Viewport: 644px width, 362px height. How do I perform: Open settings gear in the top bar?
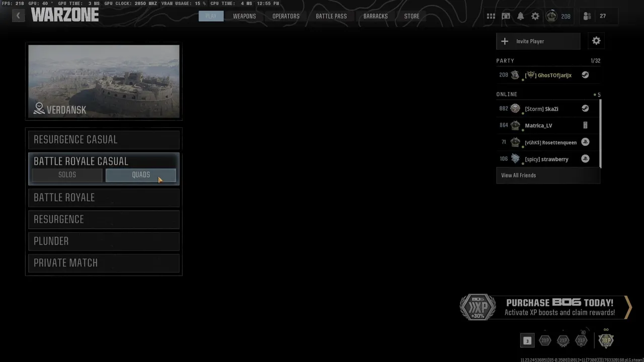tap(535, 16)
